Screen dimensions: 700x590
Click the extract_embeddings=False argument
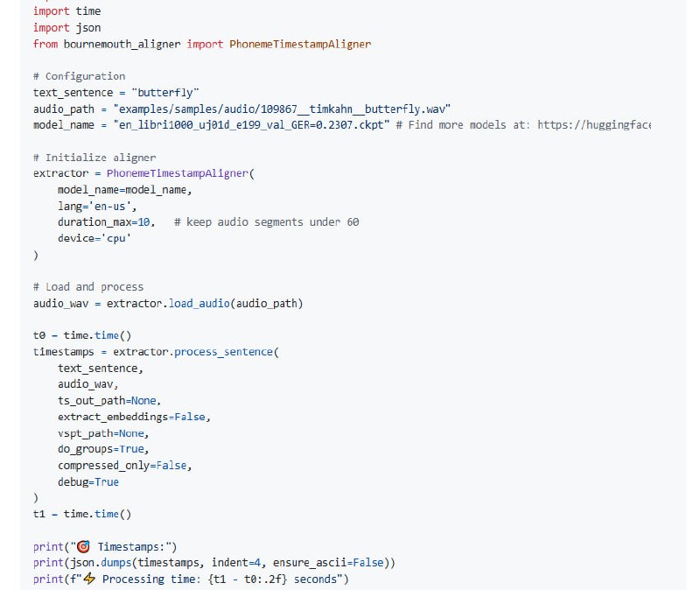point(134,417)
